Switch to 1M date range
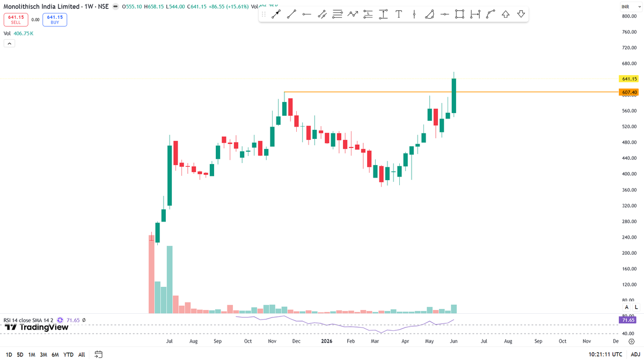Screen dimensions: 644x362 (32, 354)
